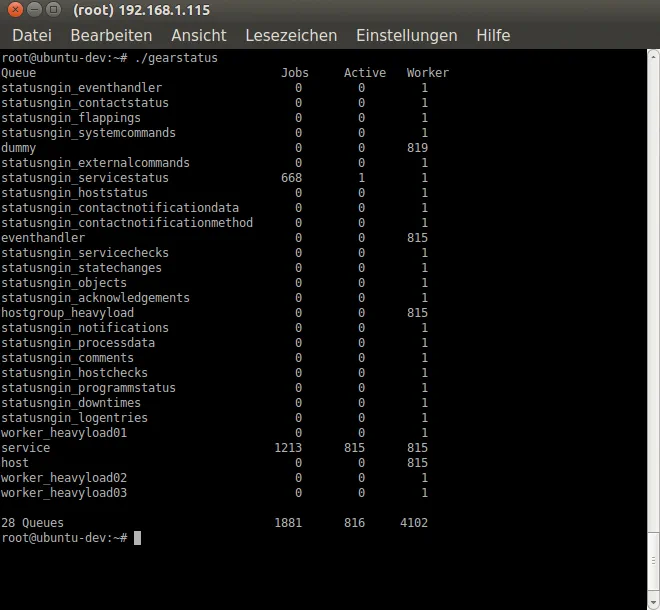Click the scrollbar down arrow
The image size is (660, 610).
pyautogui.click(x=653, y=604)
